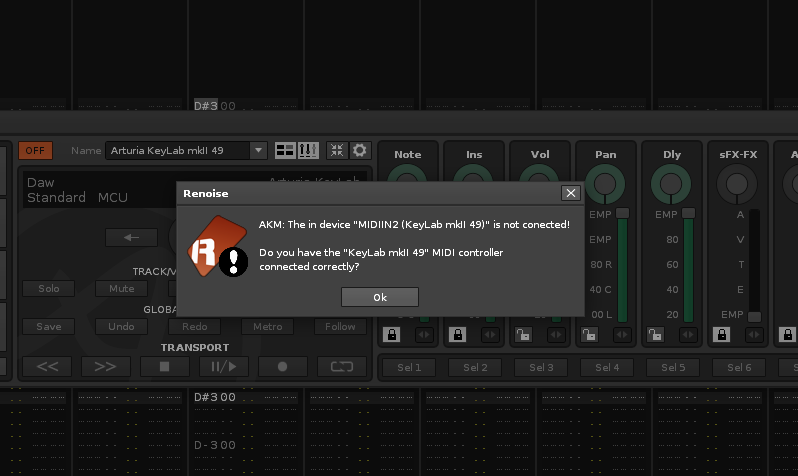Toggle the open lock under Pan strip
798x476 pixels.
tap(589, 334)
